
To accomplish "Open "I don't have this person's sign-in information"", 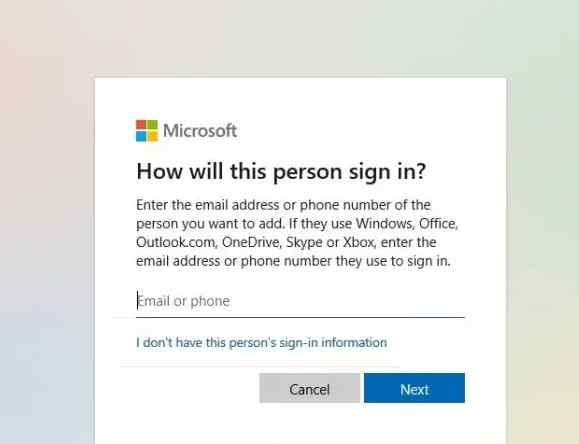I will [261, 342].
